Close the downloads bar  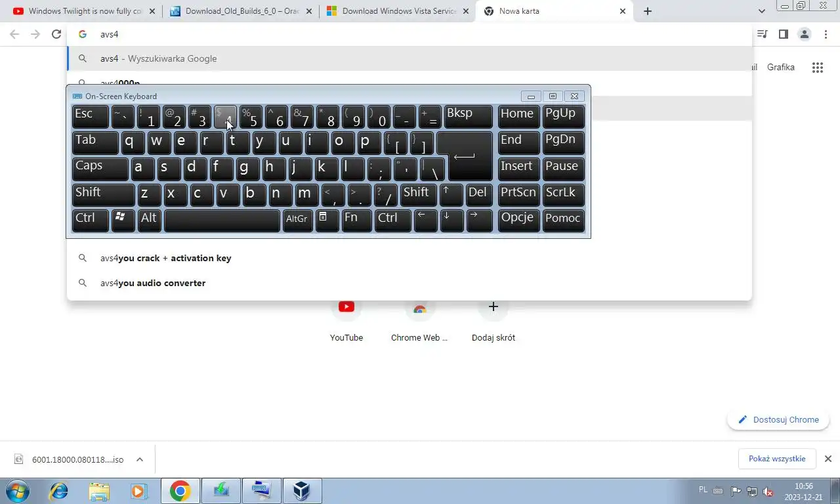(828, 459)
